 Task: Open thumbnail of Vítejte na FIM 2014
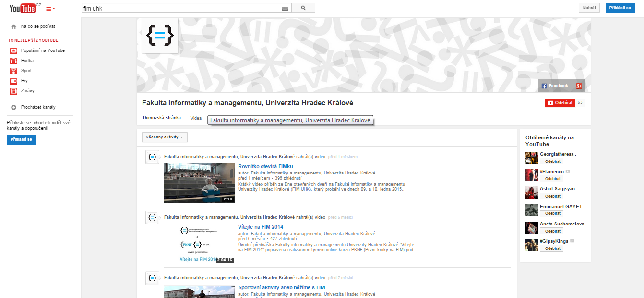click(199, 244)
